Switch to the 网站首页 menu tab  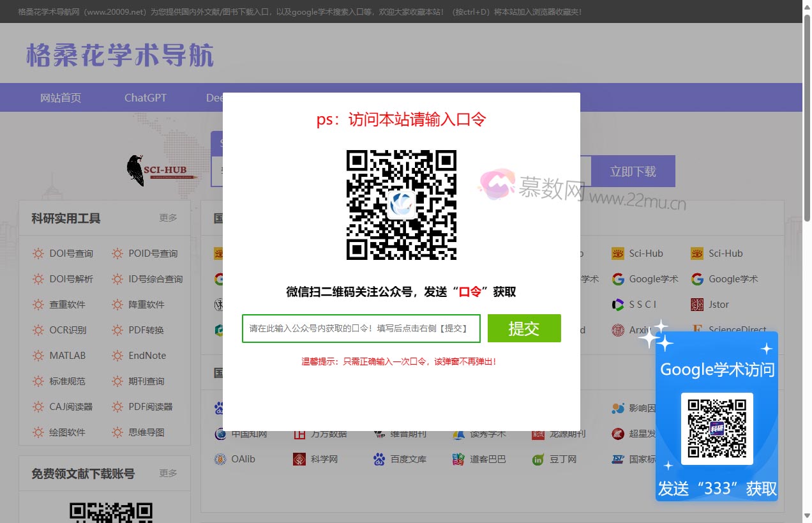(60, 97)
